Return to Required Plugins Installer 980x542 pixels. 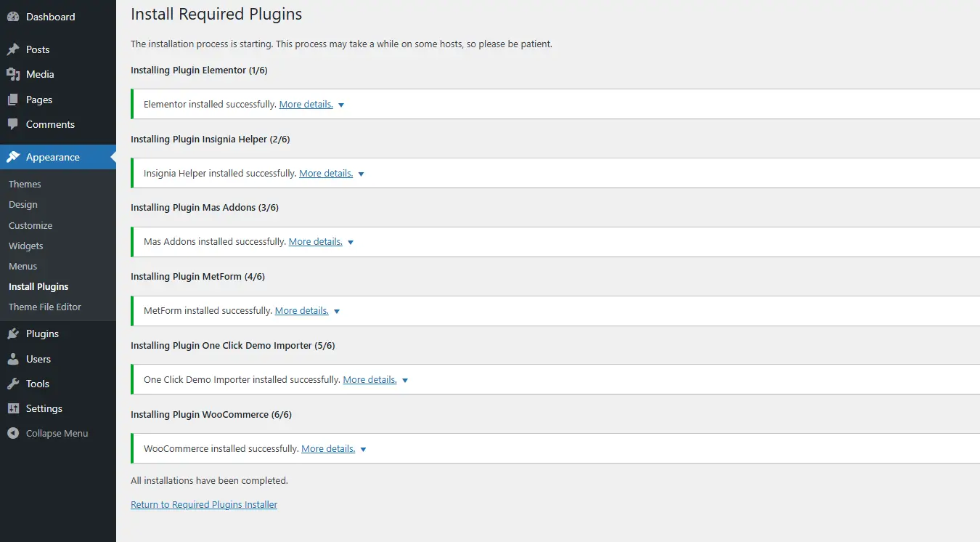tap(204, 504)
